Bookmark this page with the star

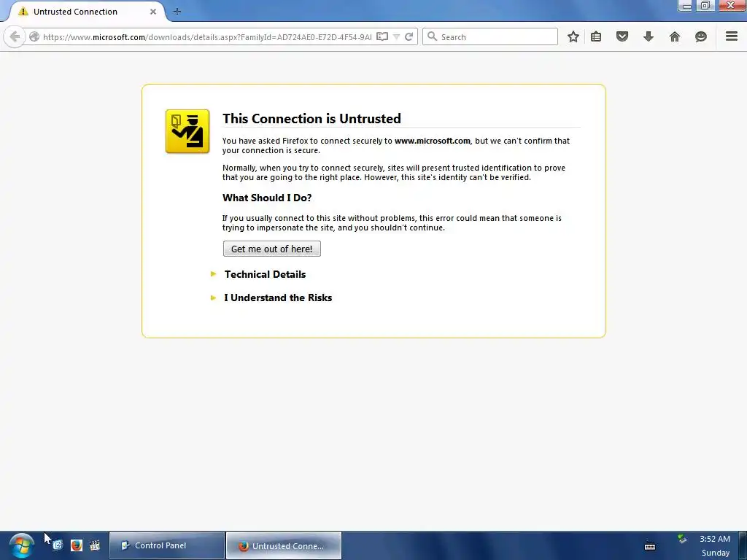573,36
